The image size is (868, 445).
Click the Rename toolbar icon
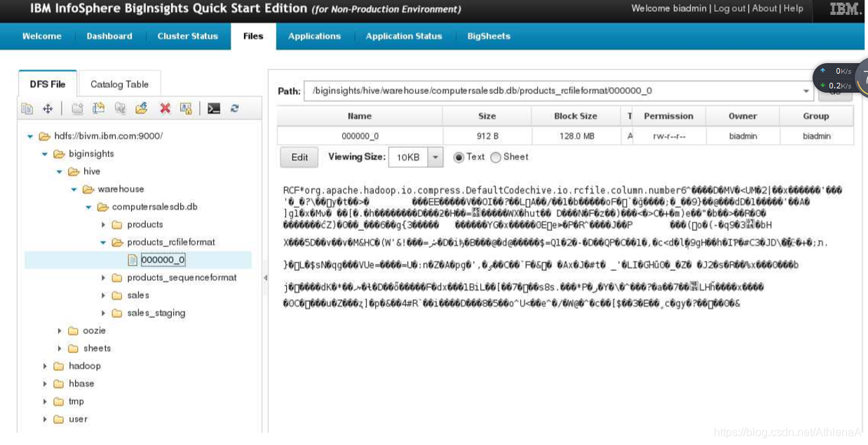tap(98, 109)
